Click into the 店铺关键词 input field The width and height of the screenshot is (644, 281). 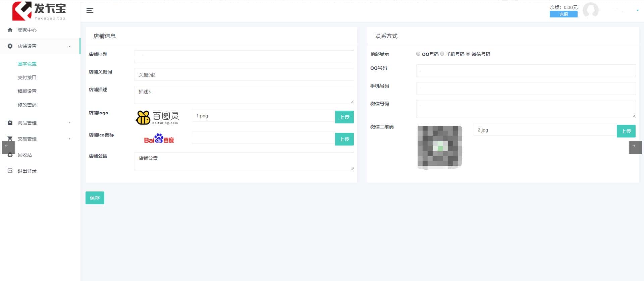(244, 74)
